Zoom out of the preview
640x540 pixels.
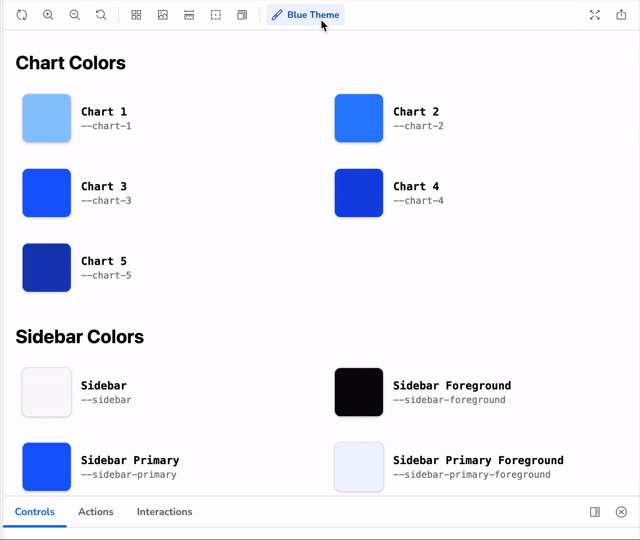point(74,15)
